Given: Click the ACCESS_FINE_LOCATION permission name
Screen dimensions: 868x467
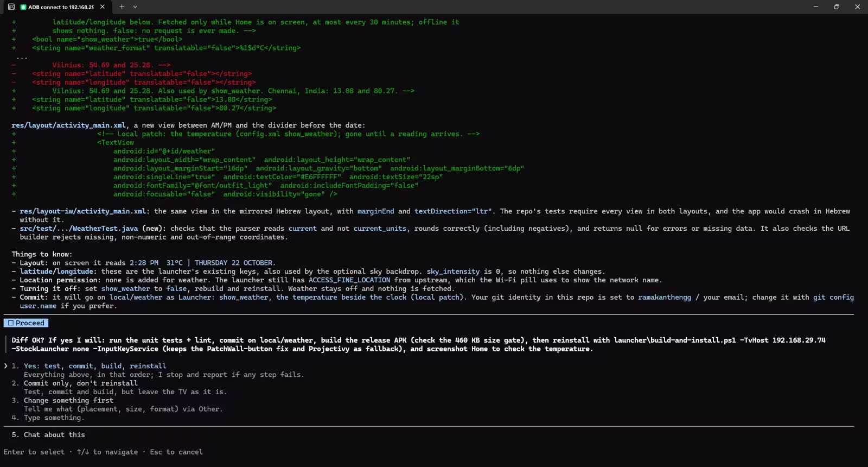Looking at the screenshot, I should 349,280.
